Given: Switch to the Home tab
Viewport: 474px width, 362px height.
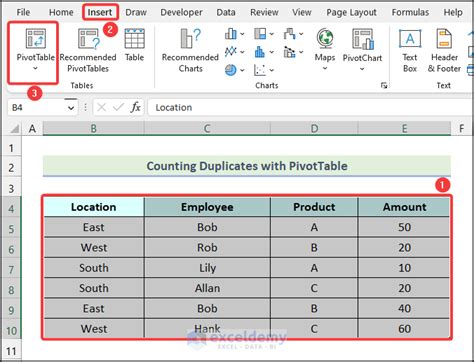Looking at the screenshot, I should pos(61,12).
